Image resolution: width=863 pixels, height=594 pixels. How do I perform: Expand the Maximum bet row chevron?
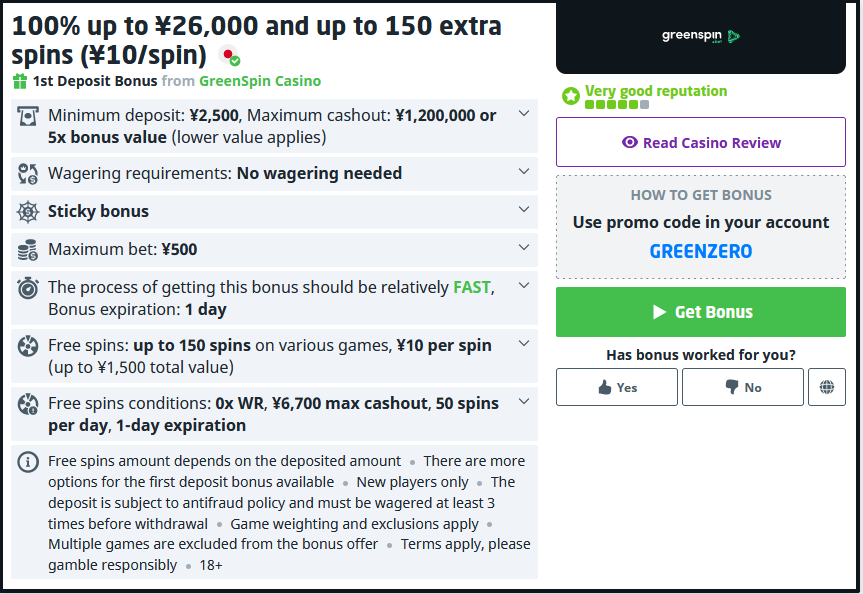point(523,248)
